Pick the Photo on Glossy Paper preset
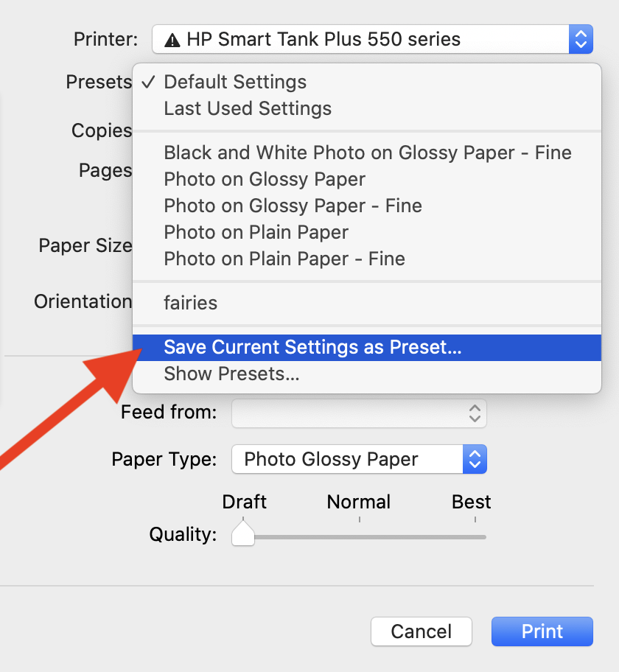 (265, 179)
